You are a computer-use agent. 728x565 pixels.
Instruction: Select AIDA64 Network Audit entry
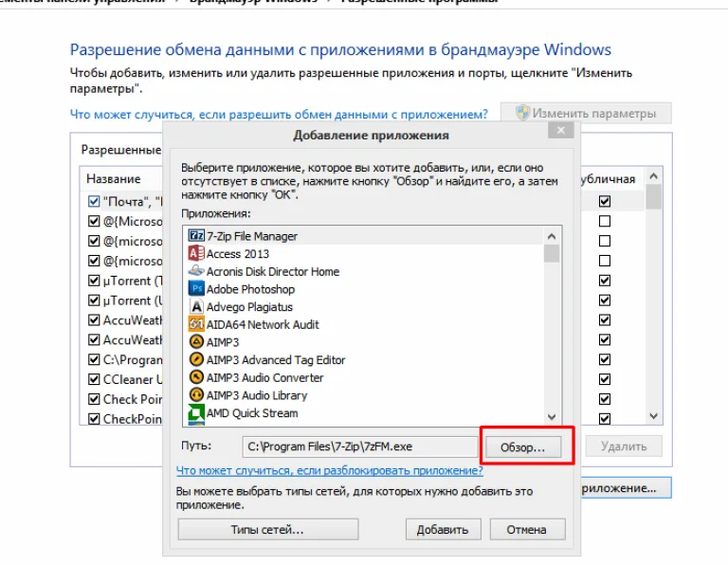[x=364, y=324]
